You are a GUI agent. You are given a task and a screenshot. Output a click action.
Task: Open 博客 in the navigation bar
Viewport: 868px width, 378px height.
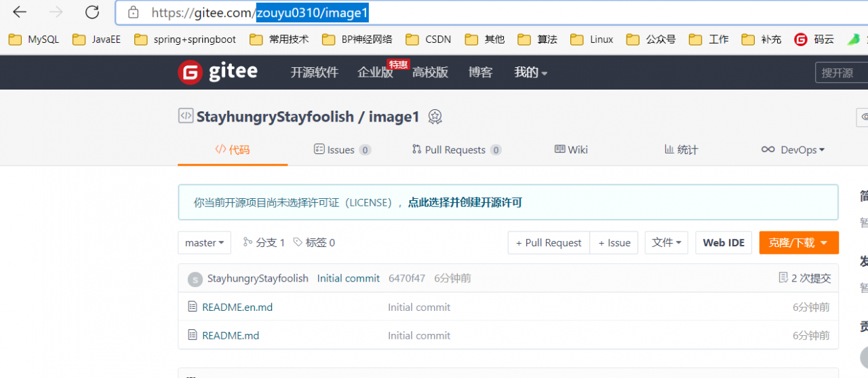(x=481, y=73)
